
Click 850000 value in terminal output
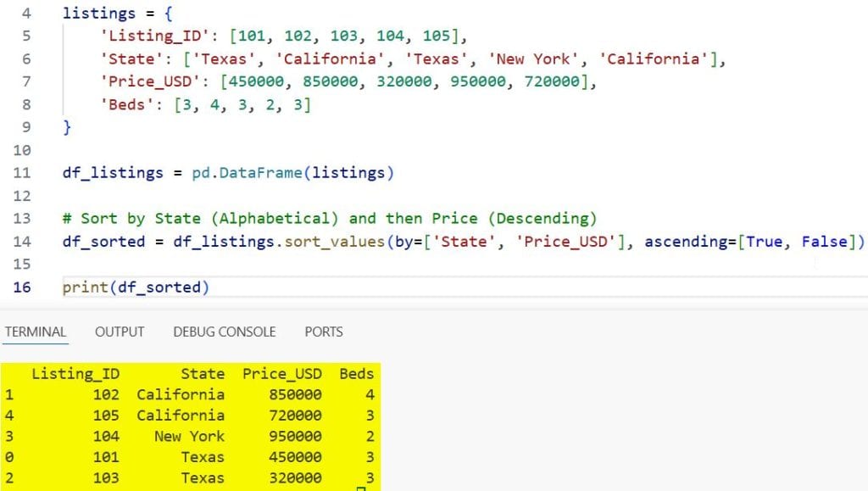point(295,394)
